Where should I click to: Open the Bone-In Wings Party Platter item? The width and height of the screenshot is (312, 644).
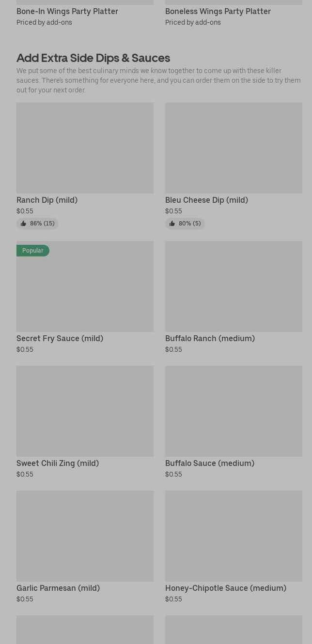coord(67,11)
